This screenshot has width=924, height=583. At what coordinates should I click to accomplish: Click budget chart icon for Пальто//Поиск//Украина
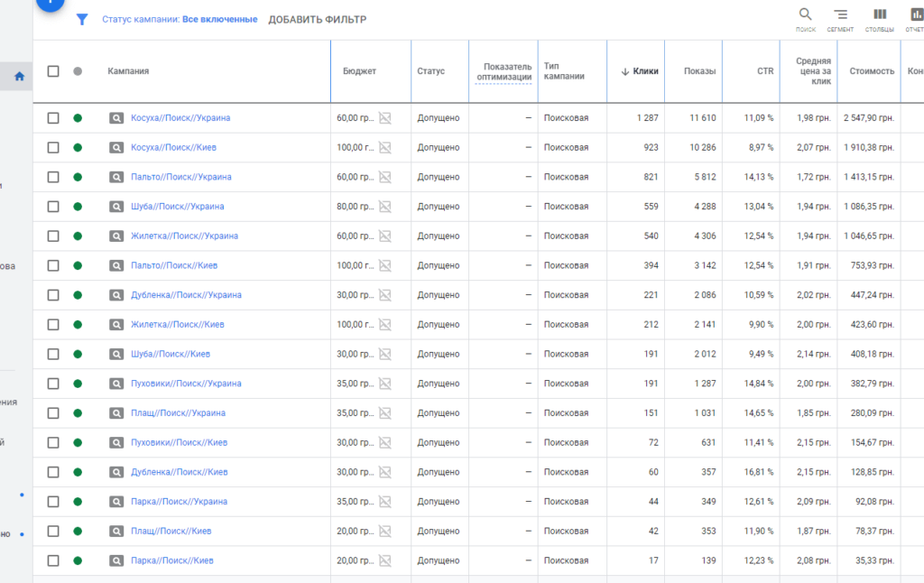384,177
